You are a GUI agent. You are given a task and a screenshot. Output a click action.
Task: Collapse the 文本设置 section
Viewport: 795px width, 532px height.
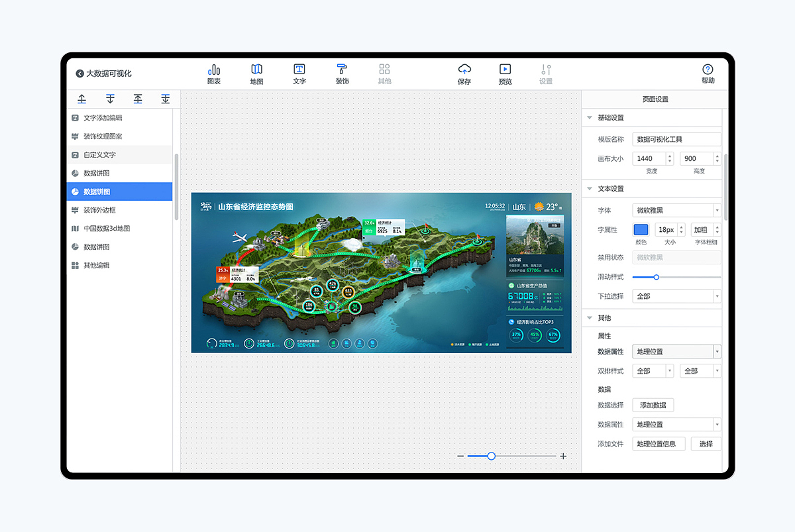(590, 188)
